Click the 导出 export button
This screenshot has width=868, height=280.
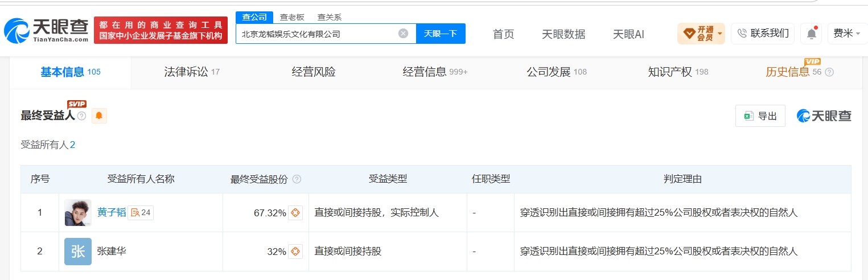coord(760,116)
